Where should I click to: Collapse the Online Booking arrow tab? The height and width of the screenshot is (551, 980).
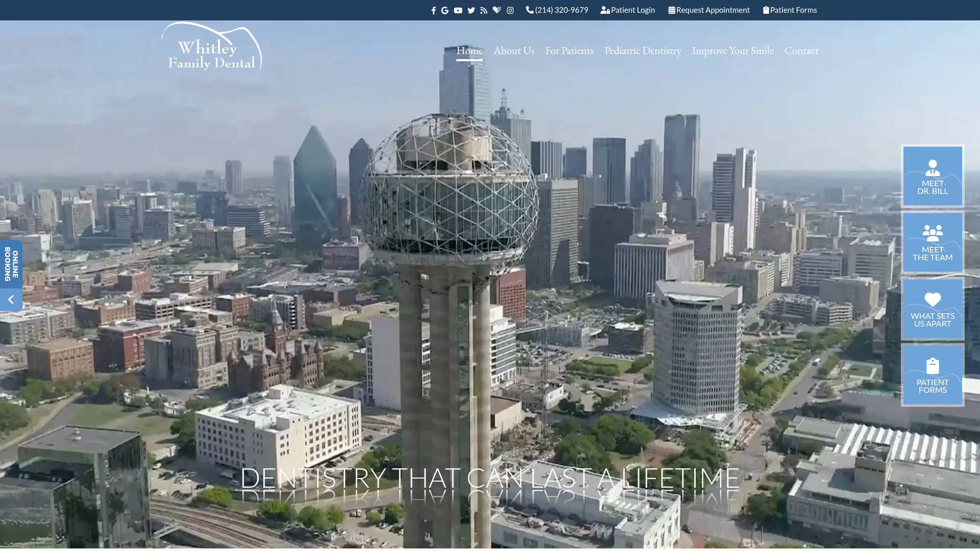pos(11,300)
